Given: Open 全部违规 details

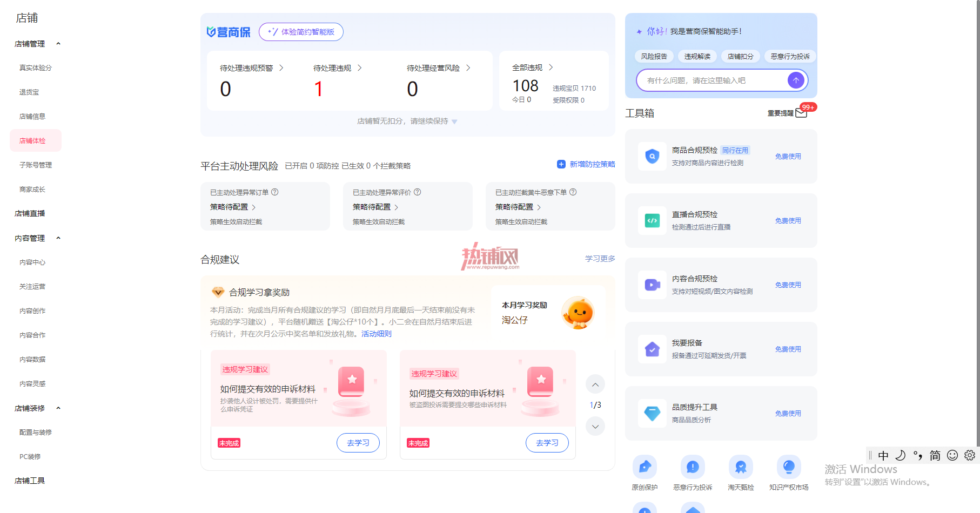Looking at the screenshot, I should (533, 67).
